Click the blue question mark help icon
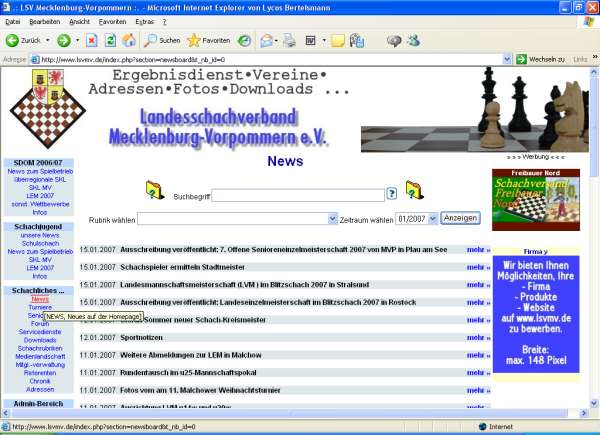This screenshot has width=600, height=435. coord(392,194)
